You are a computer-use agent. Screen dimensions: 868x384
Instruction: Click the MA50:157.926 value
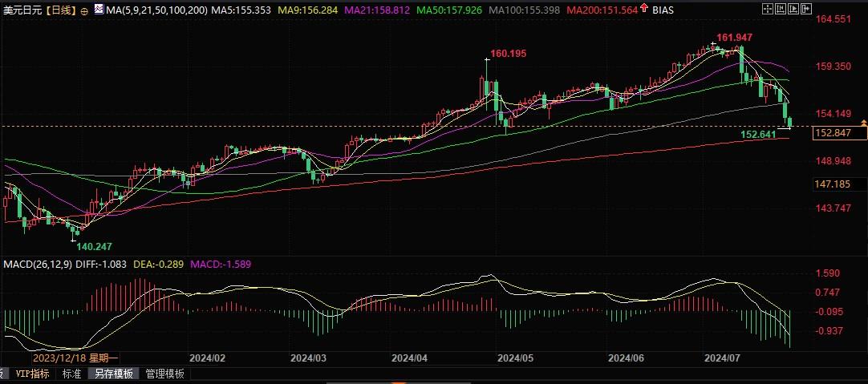[x=449, y=10]
